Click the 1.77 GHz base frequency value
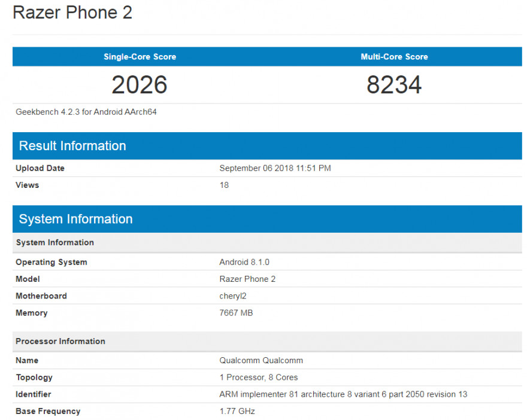 pos(237,411)
